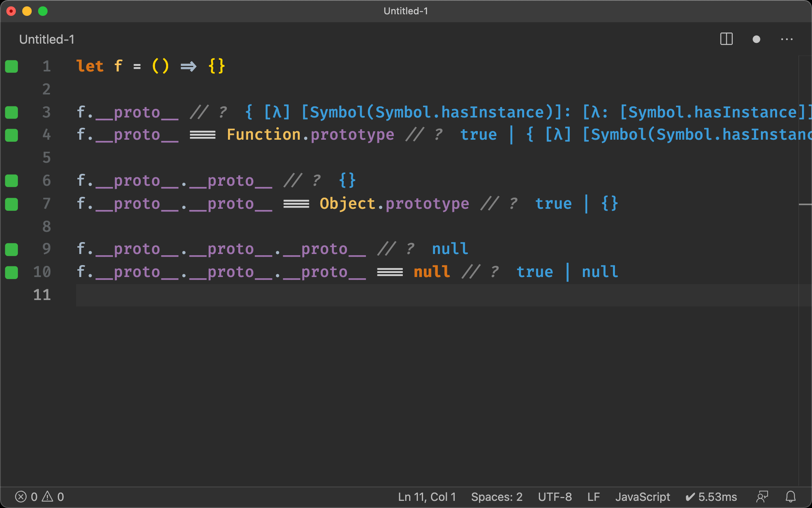Click the Quokka 5.53ms timing indicator
This screenshot has width=812, height=508.
(711, 496)
